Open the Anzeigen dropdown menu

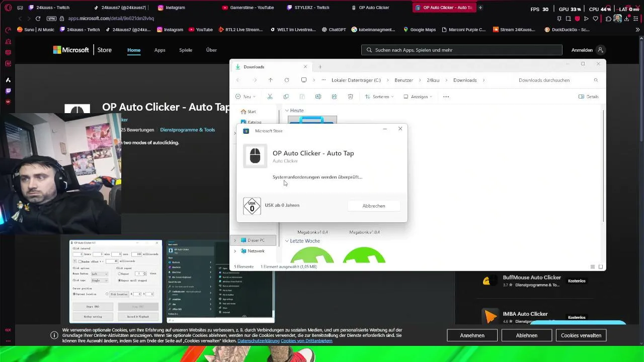tap(418, 97)
